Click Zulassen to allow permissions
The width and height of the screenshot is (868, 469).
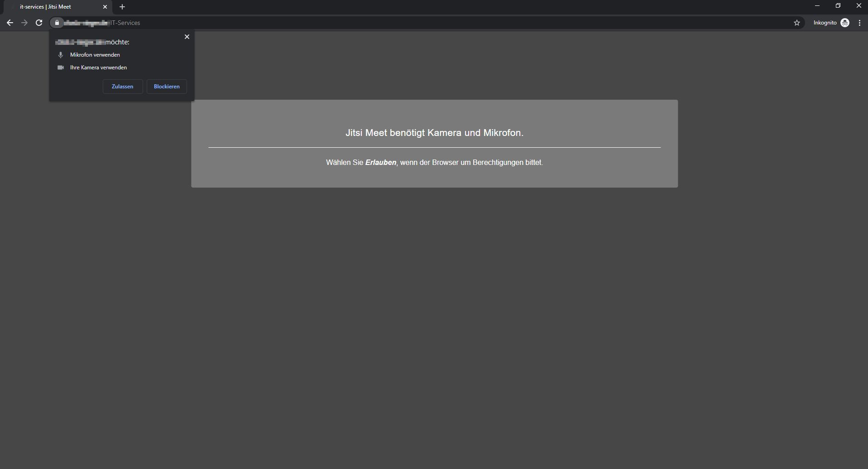coord(123,87)
